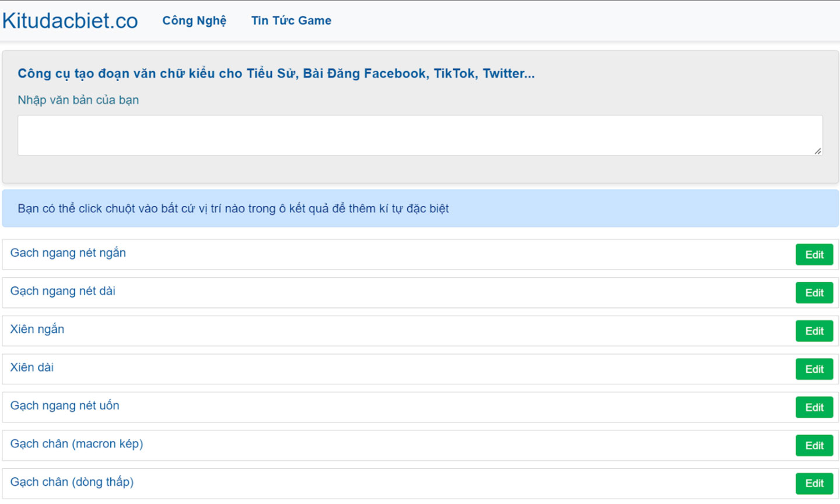840x504 pixels.
Task: Click Edit button beside Xiên ngắn
Action: (814, 331)
